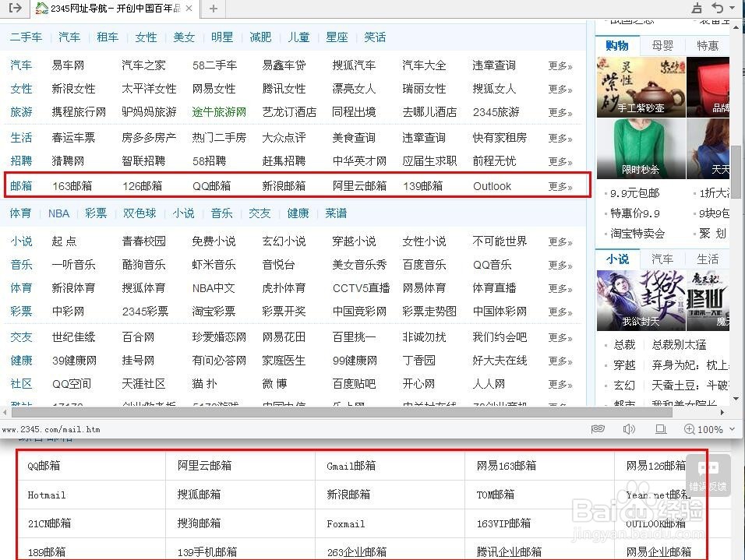This screenshot has width=745, height=560.
Task: Open the 途牛旅游网 green link
Action: point(219,112)
